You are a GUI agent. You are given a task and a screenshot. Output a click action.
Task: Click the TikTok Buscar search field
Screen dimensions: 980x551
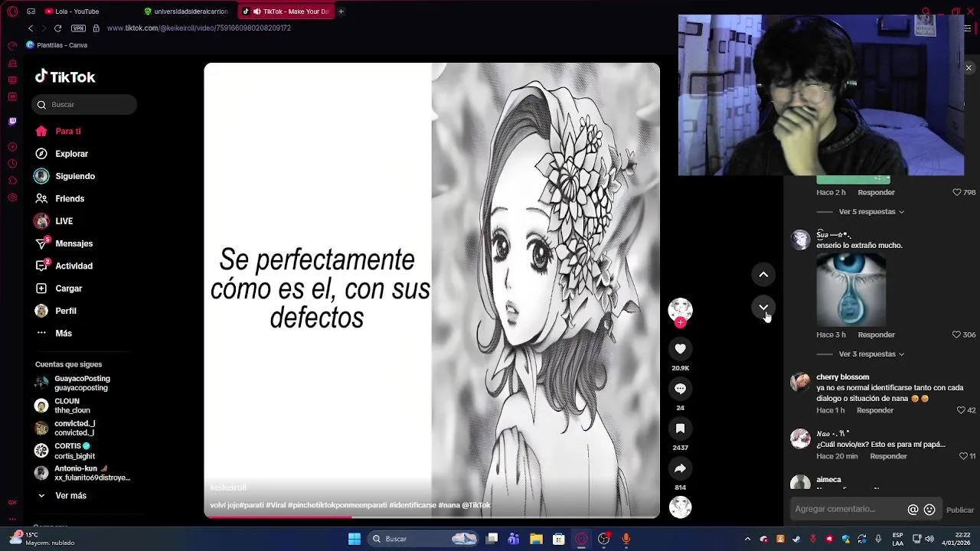[84, 105]
